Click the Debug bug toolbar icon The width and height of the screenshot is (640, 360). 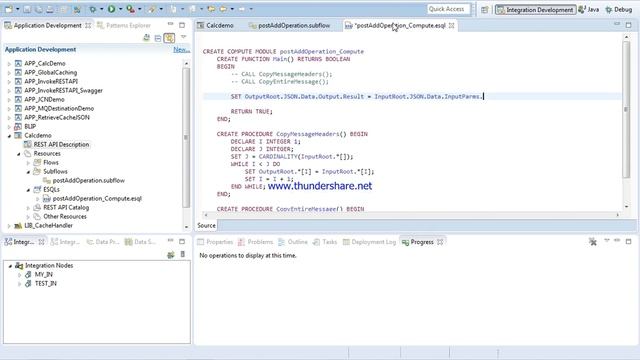[x=93, y=9]
